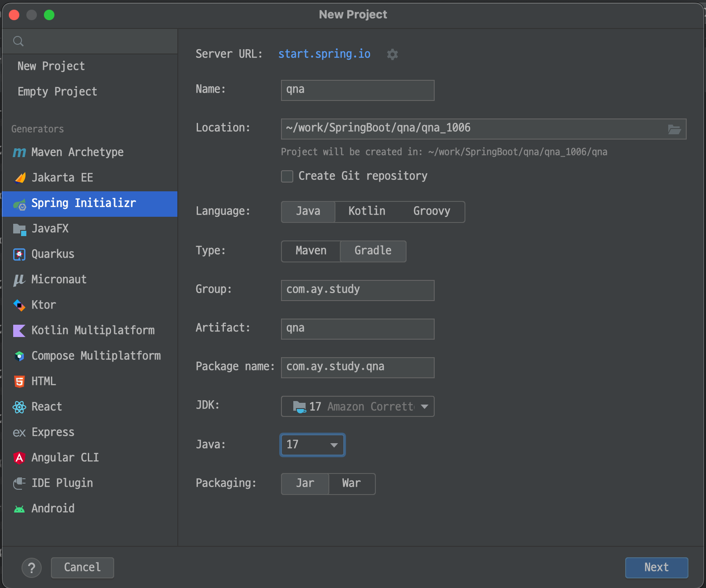Select War packaging

click(352, 484)
